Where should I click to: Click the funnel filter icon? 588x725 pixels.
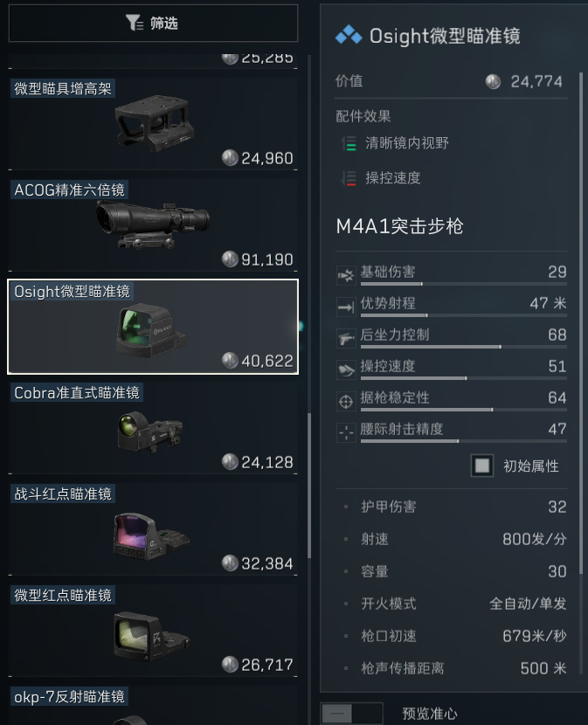[x=135, y=22]
